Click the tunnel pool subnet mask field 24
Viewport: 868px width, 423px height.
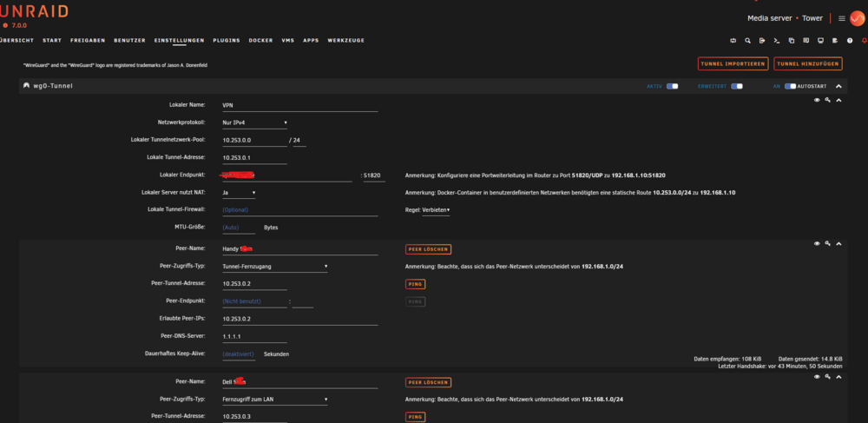click(x=299, y=141)
